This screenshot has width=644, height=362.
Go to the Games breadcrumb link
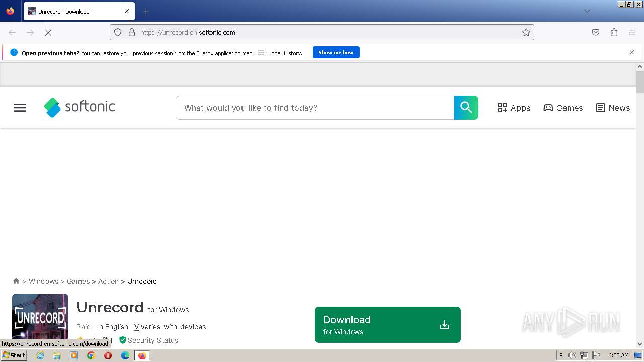click(78, 281)
